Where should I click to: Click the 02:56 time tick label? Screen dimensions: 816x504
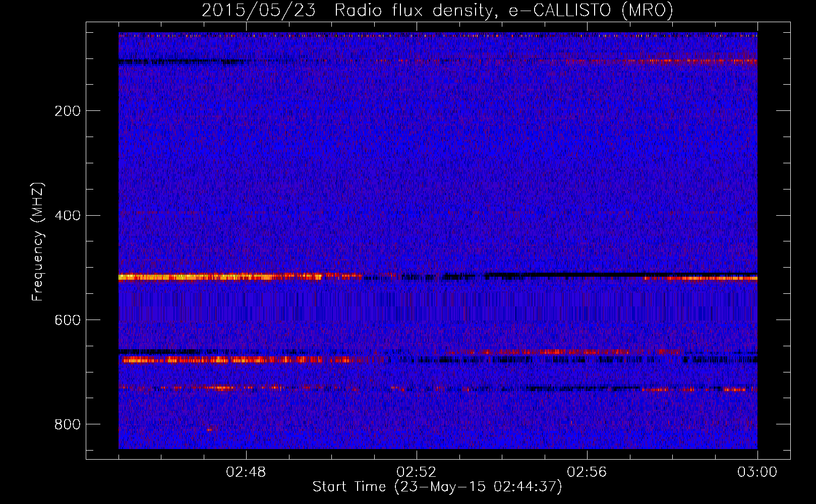coord(587,472)
